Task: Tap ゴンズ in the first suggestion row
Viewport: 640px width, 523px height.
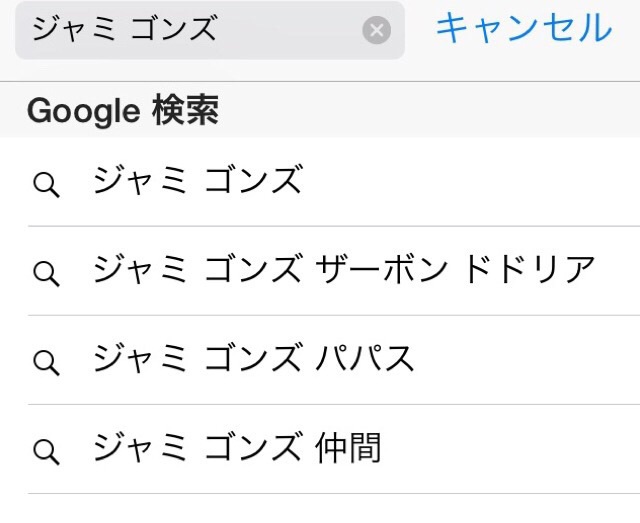Action: coord(253,180)
